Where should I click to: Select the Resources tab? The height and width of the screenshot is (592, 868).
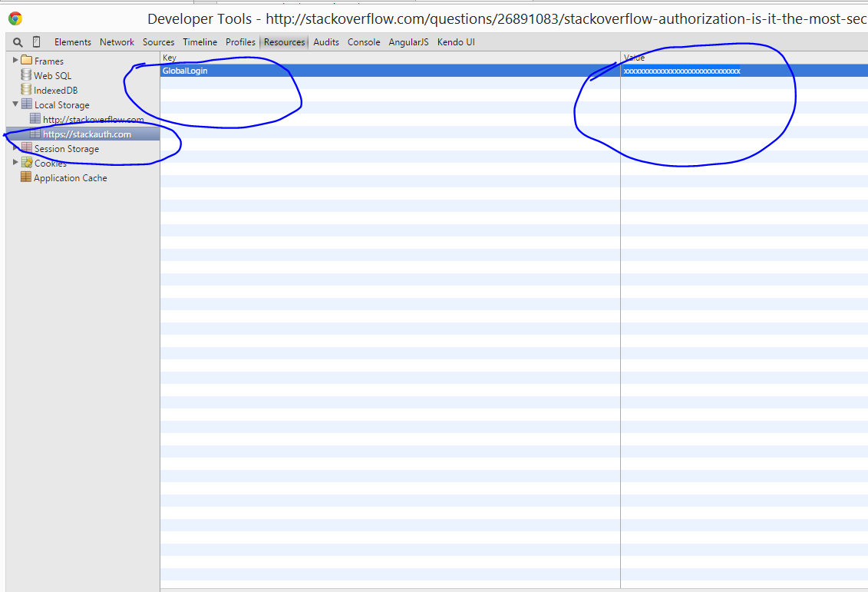click(285, 42)
